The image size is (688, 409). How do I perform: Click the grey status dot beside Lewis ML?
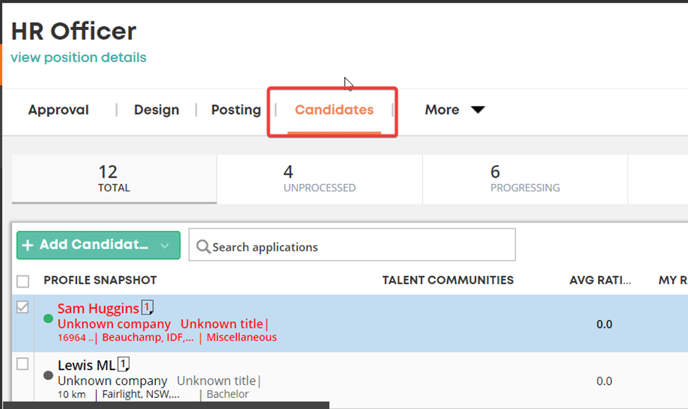(48, 375)
